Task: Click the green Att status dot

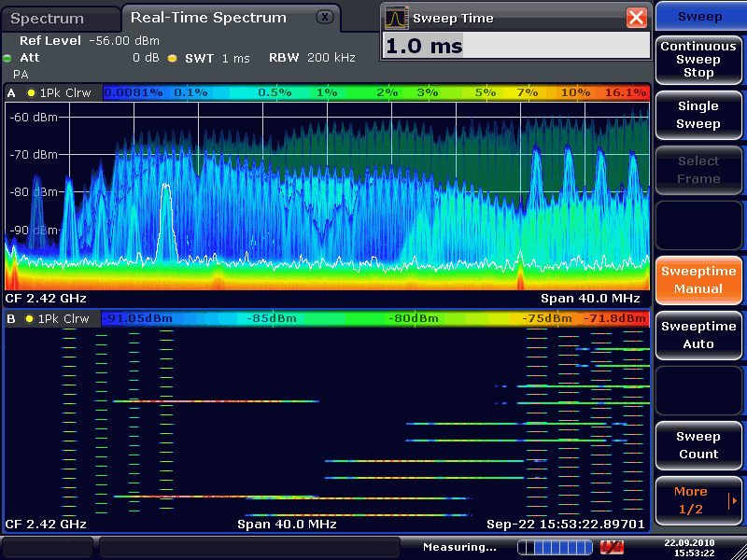Action: pyautogui.click(x=7, y=59)
